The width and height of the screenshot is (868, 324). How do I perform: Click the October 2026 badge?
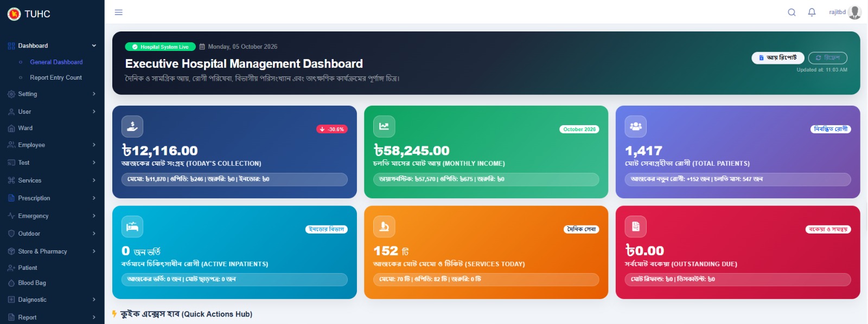pyautogui.click(x=579, y=129)
